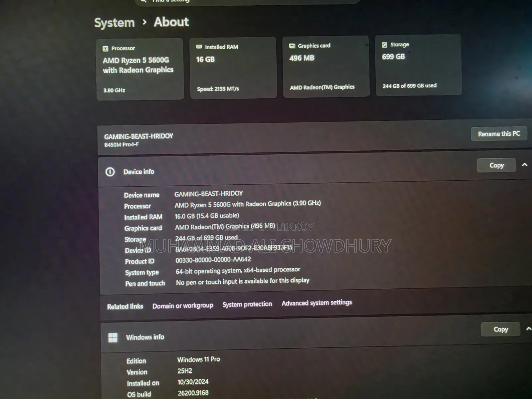Click the Installed RAM memory icon
This screenshot has width=532, height=399.
tap(199, 47)
